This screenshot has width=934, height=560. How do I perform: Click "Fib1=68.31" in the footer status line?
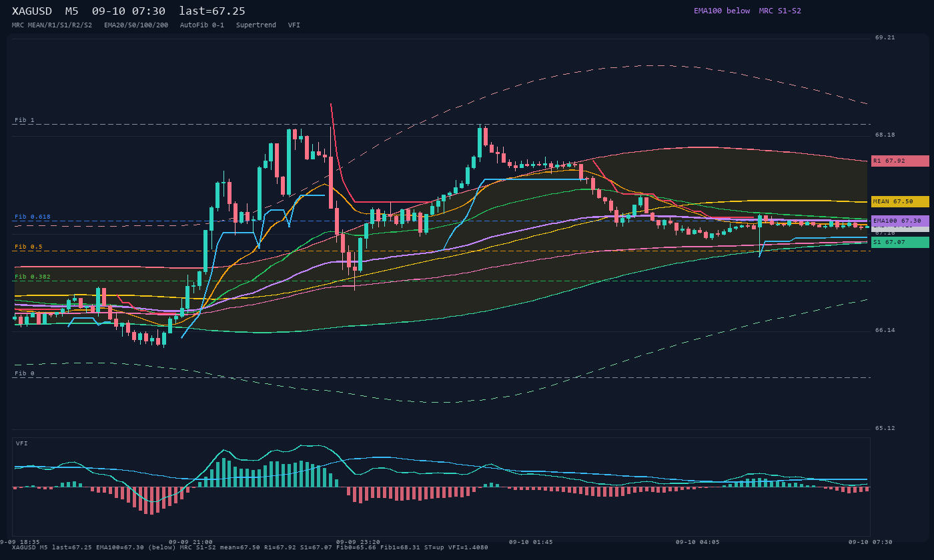(x=400, y=547)
